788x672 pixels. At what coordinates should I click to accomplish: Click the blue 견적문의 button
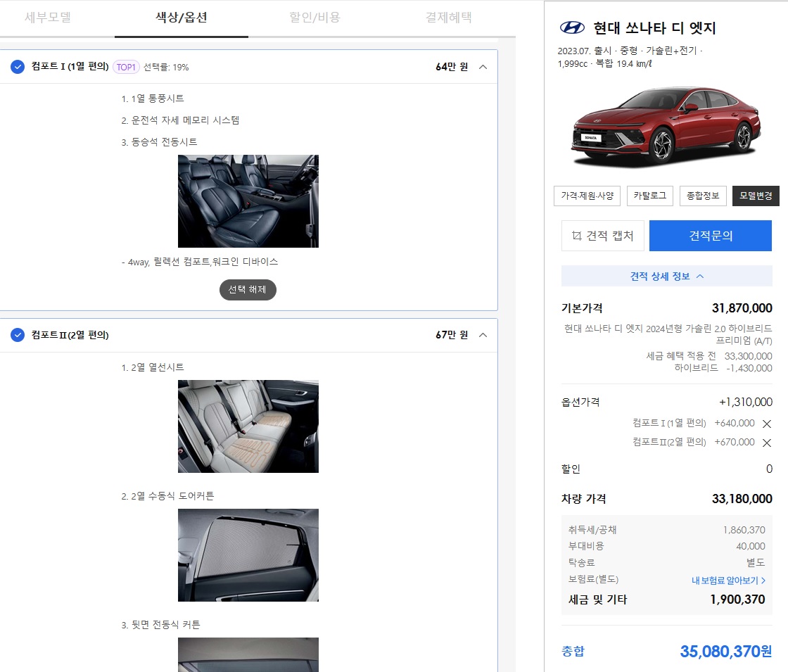click(x=711, y=236)
